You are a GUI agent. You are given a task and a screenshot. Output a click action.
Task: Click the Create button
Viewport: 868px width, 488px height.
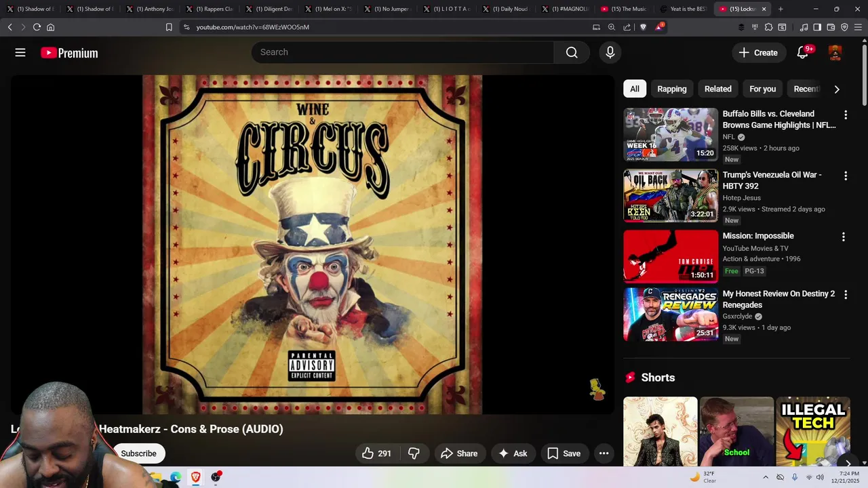[758, 52]
